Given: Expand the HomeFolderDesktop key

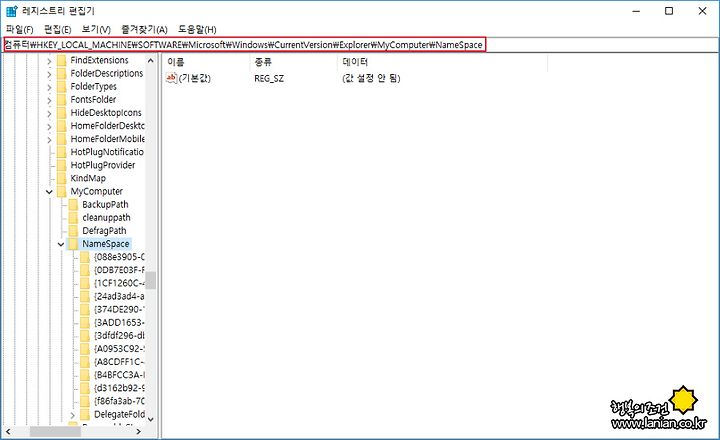Looking at the screenshot, I should click(x=49, y=126).
